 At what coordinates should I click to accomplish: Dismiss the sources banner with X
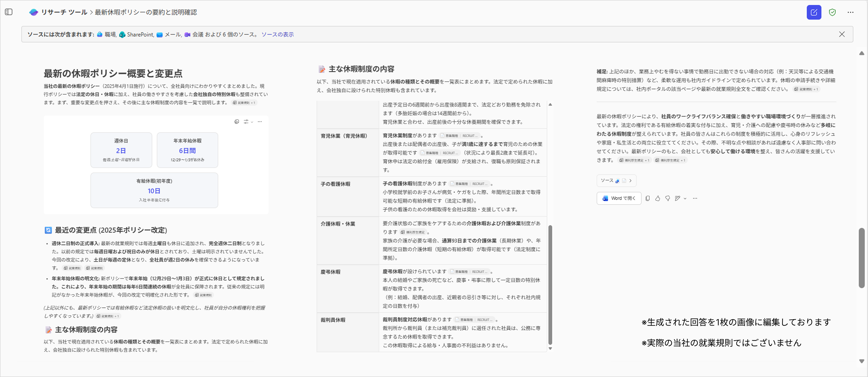click(841, 34)
